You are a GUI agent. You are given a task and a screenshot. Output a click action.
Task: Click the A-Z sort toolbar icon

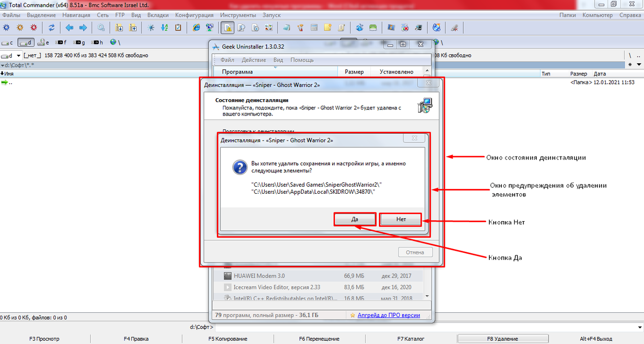[165, 27]
